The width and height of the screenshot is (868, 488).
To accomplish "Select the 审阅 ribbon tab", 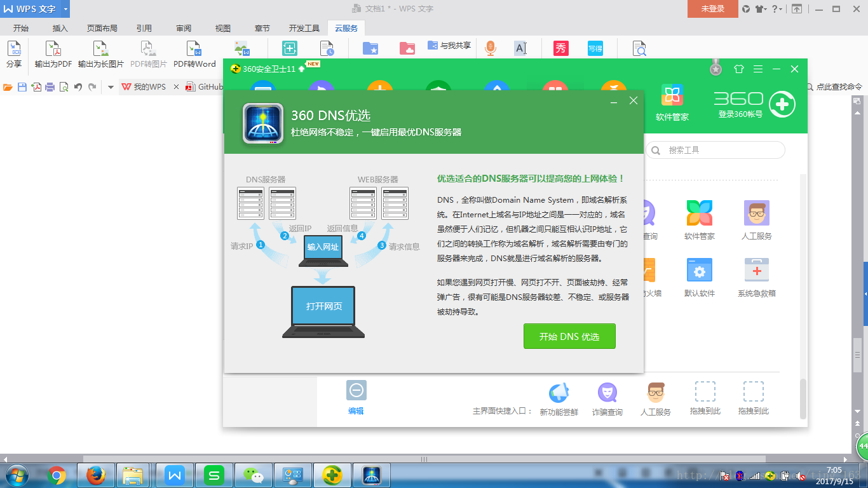I will pos(184,29).
